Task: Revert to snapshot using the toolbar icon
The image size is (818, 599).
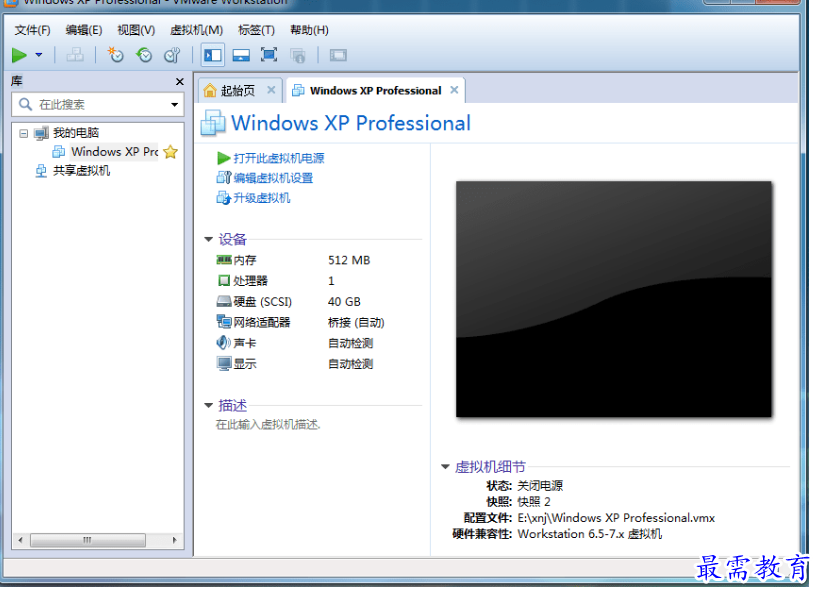Action: click(143, 55)
